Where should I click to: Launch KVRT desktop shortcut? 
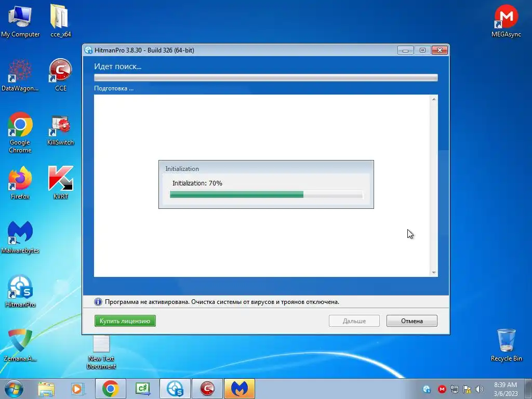(60, 183)
